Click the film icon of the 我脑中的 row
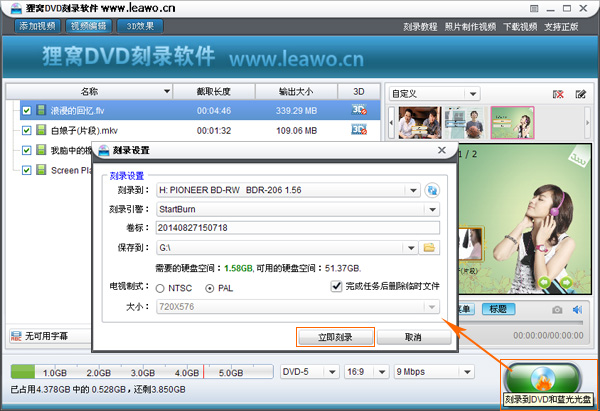 click(41, 150)
